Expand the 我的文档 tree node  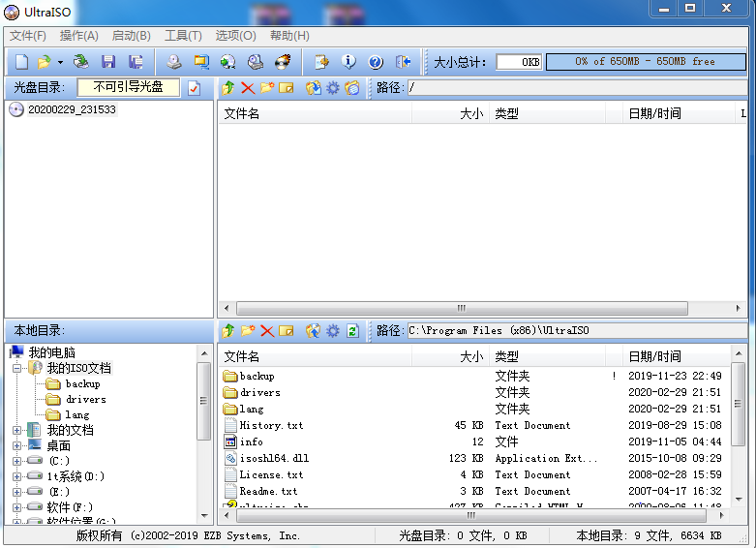pyautogui.click(x=16, y=430)
